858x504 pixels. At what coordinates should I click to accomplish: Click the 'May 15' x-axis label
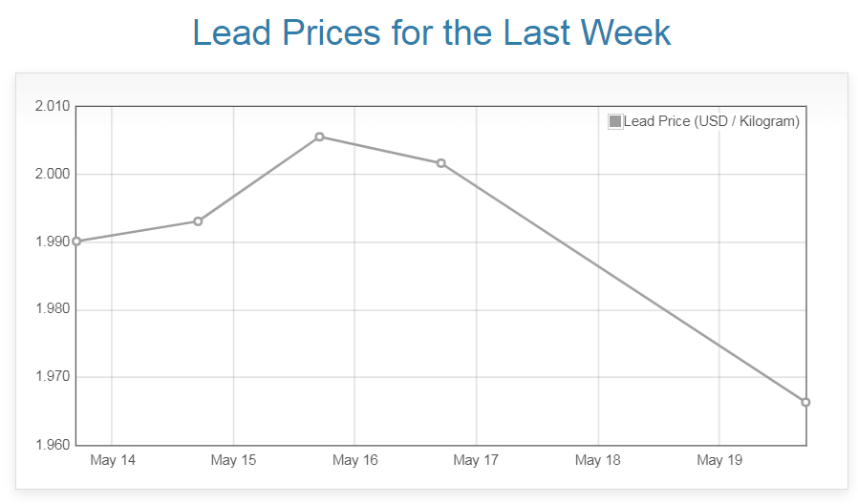click(233, 460)
